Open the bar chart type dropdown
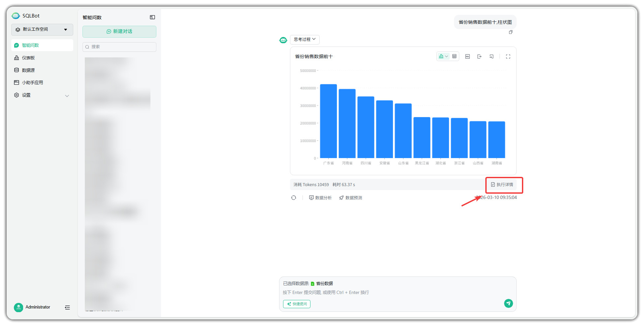 [x=443, y=56]
